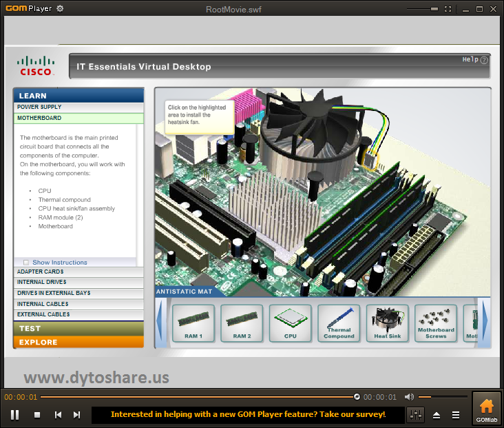Enable the Show Instructions checkbox
Image resolution: width=504 pixels, height=428 pixels.
click(x=26, y=263)
